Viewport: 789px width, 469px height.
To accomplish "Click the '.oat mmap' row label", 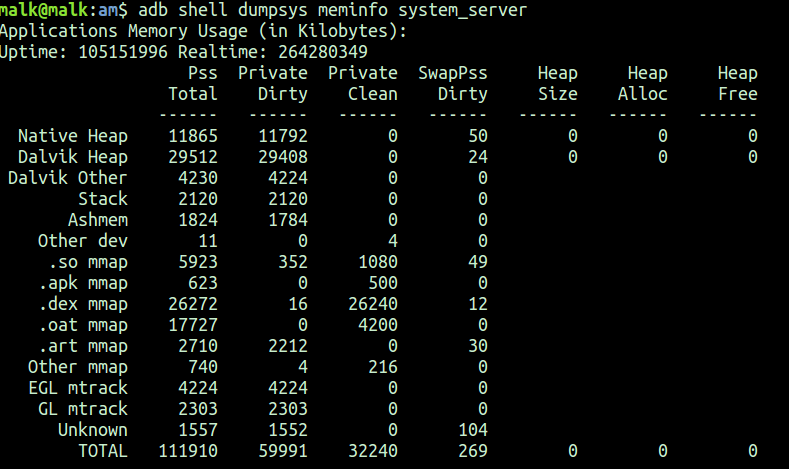I will click(83, 325).
